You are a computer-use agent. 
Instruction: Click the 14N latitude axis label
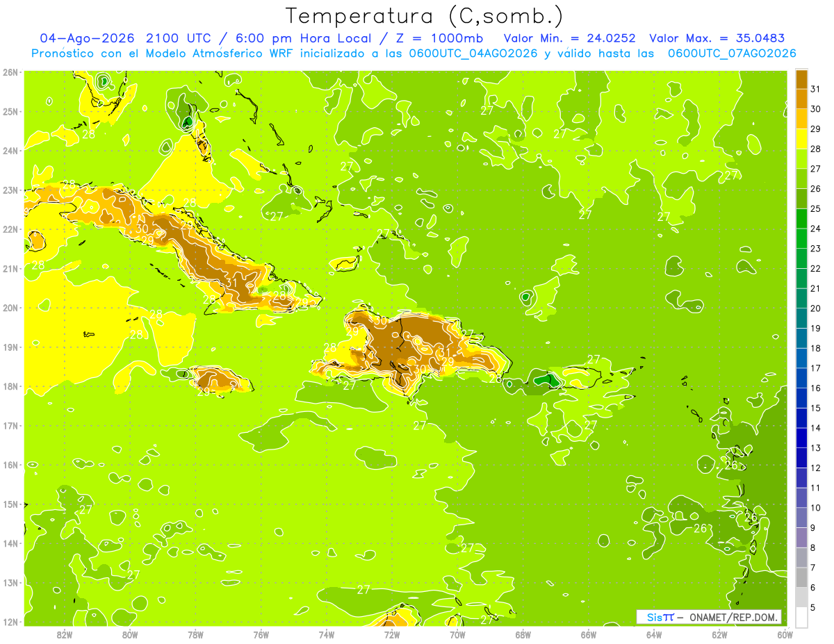10,543
